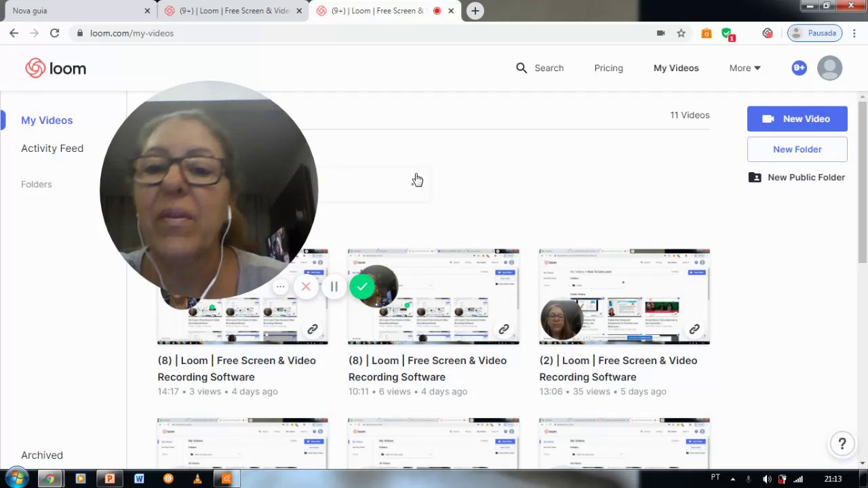Image resolution: width=868 pixels, height=488 pixels.
Task: Open the green shield extension
Action: click(727, 33)
